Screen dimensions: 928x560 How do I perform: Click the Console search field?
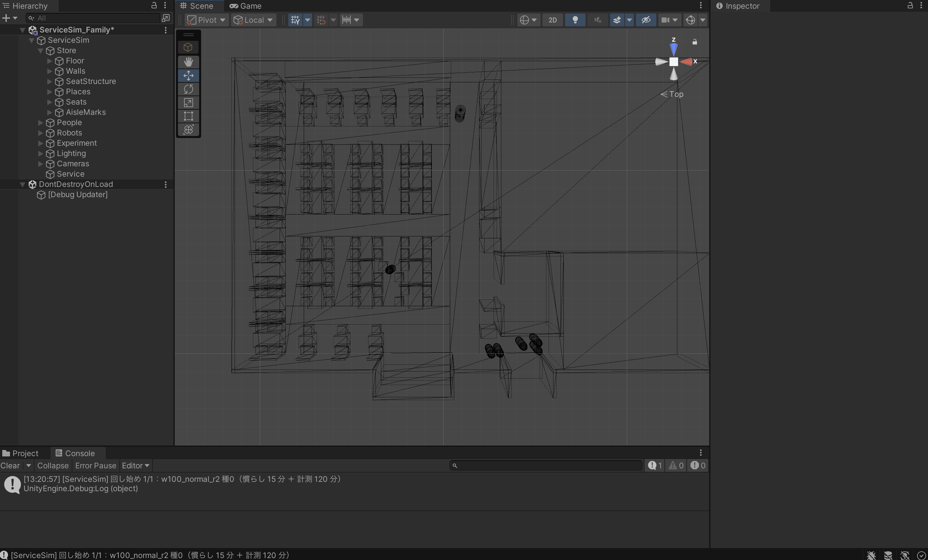(546, 465)
